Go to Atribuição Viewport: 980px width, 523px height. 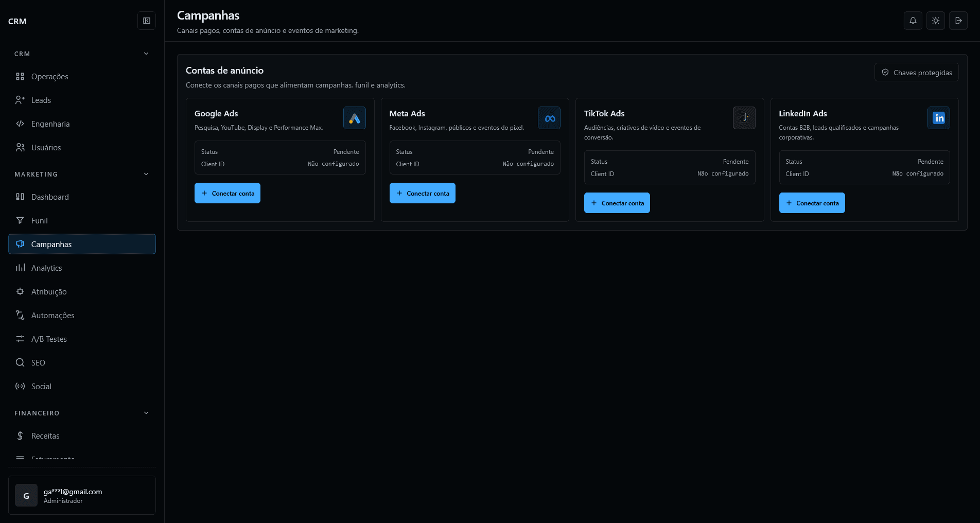pos(82,291)
